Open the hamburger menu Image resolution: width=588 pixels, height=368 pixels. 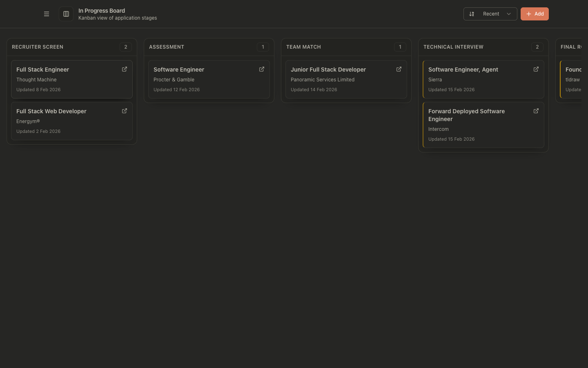pyautogui.click(x=47, y=14)
